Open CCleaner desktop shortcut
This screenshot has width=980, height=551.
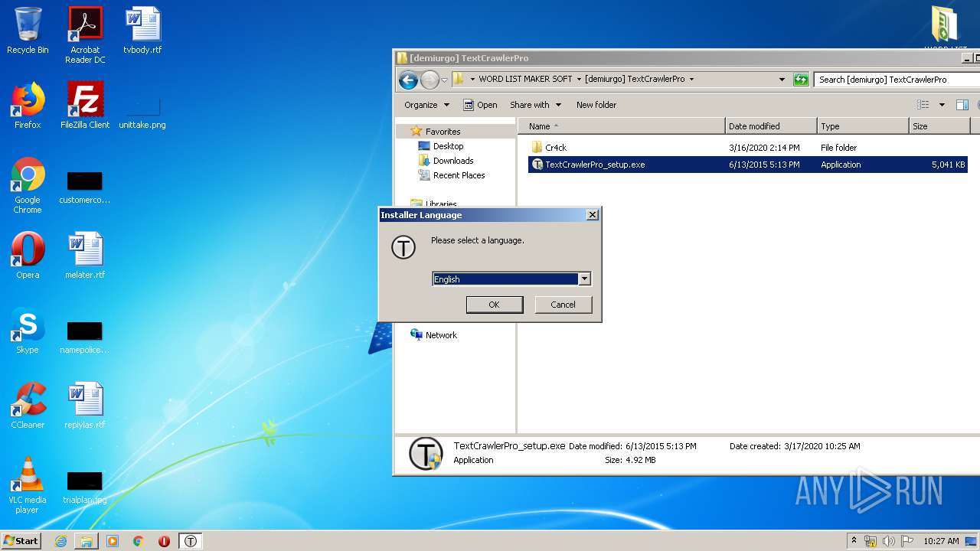click(28, 406)
